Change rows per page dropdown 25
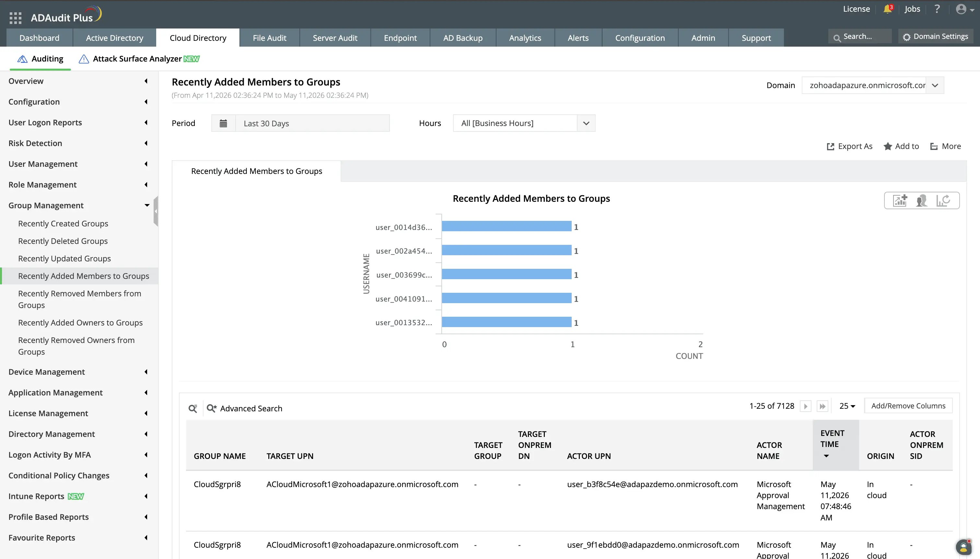The width and height of the screenshot is (980, 559). pyautogui.click(x=847, y=406)
